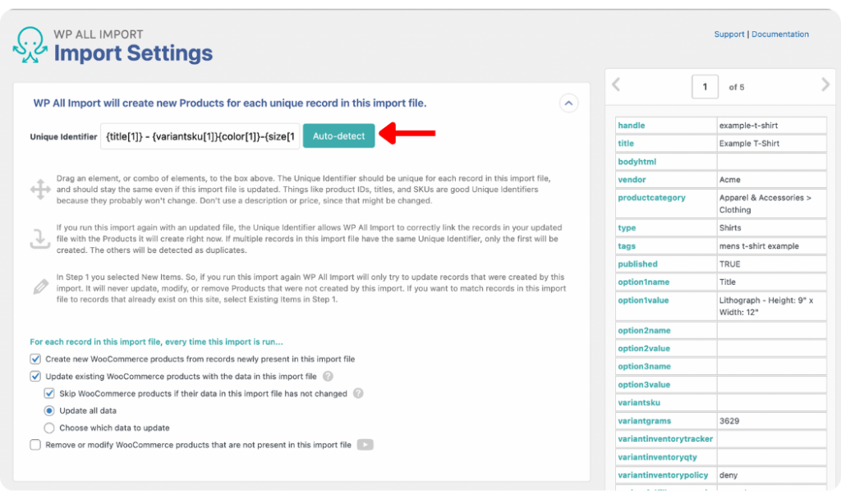
Task: Open the Support link
Action: click(x=729, y=34)
